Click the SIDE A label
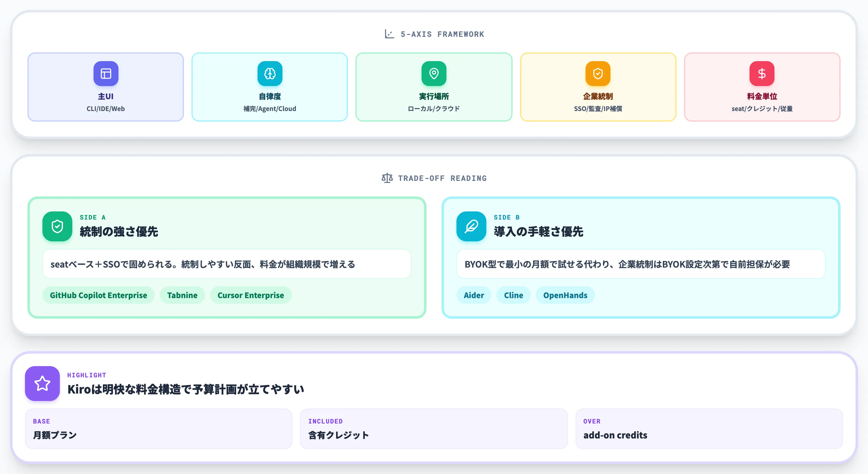Screen dimensions: 868x474 click(93, 217)
